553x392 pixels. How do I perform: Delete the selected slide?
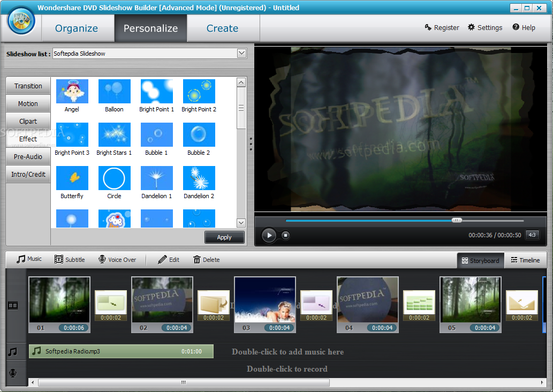pos(206,259)
